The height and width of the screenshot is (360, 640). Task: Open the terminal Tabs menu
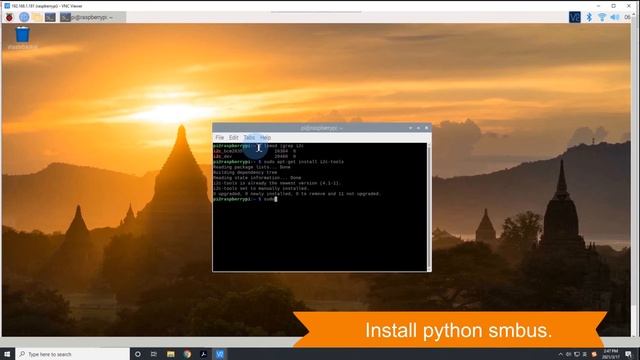[249, 138]
